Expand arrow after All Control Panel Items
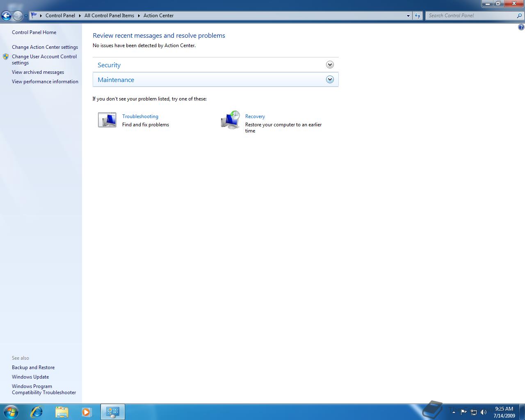The height and width of the screenshot is (420, 525). [139, 16]
